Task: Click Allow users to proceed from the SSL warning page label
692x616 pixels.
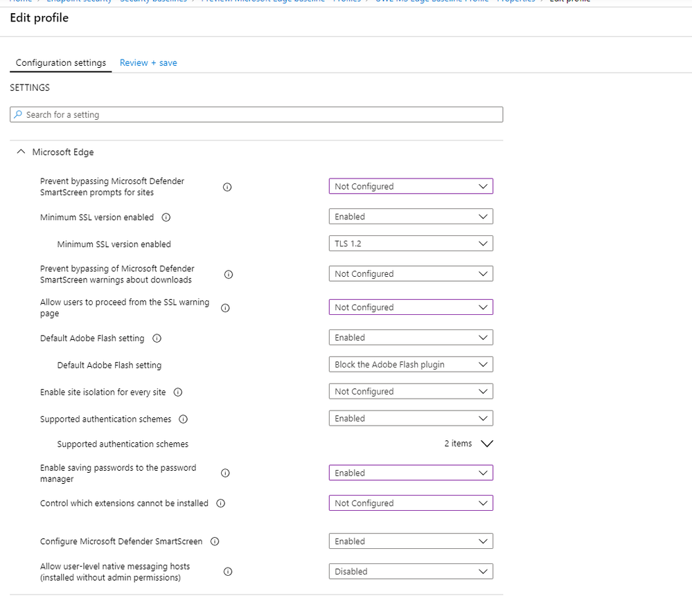Action: click(x=125, y=308)
